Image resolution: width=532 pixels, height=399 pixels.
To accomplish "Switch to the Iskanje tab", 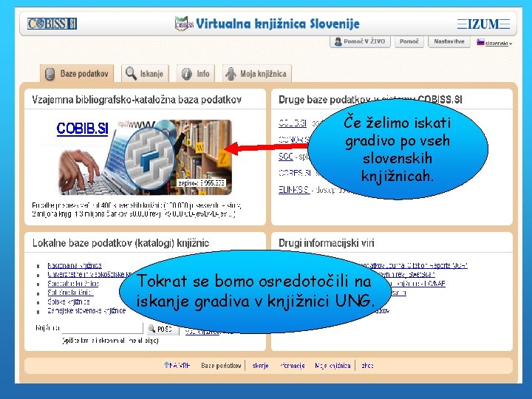I will [x=145, y=73].
